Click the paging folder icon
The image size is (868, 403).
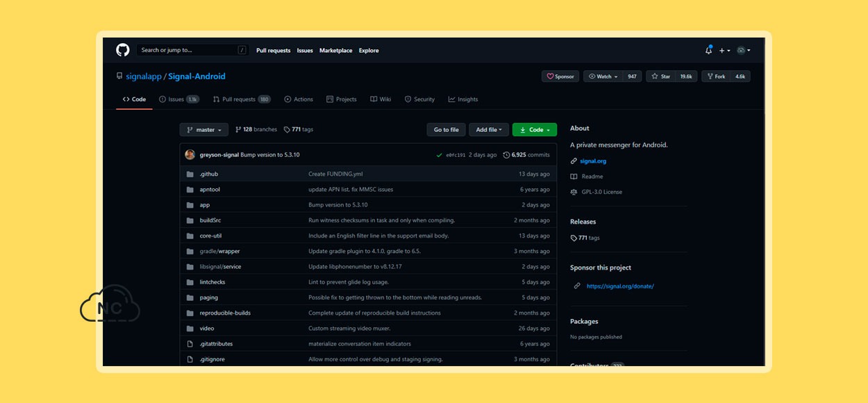click(x=190, y=297)
